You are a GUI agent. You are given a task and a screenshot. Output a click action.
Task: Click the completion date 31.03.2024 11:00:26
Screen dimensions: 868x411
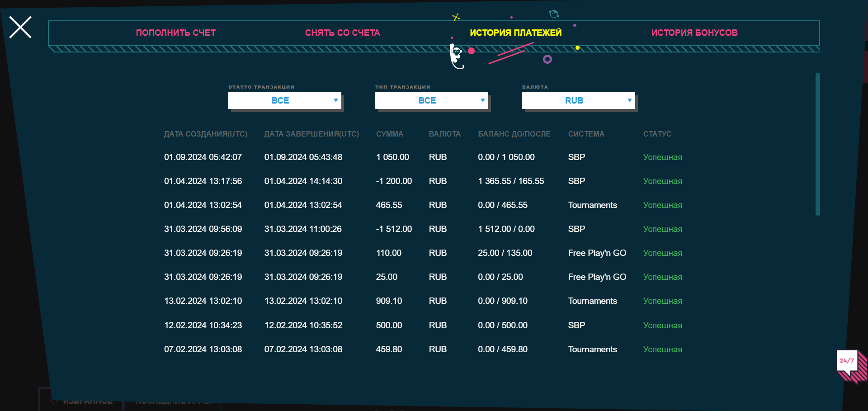tap(303, 229)
